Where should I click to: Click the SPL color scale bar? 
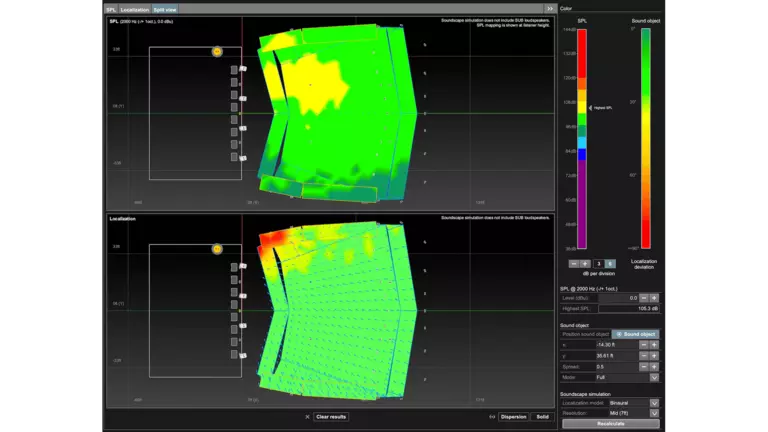click(x=582, y=138)
